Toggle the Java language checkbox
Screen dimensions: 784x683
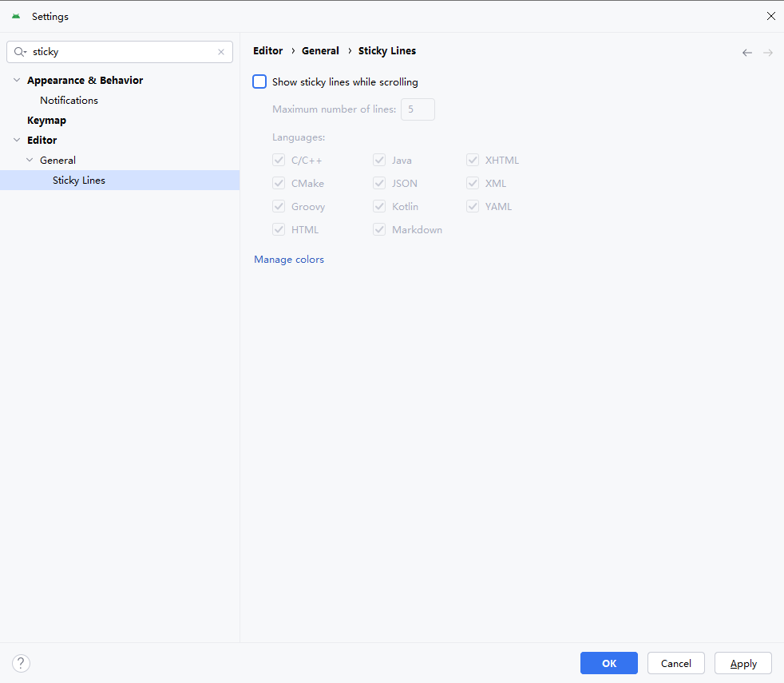[x=379, y=160]
